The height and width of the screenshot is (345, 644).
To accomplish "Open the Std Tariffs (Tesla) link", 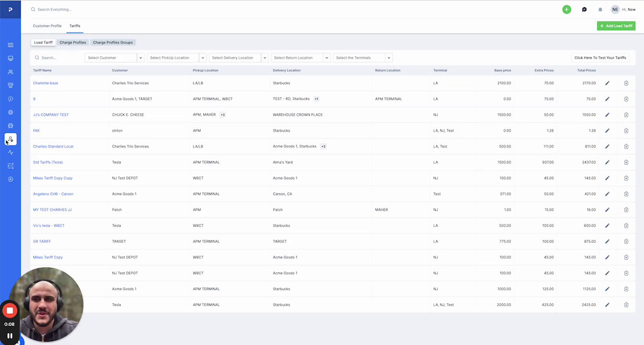I will tap(48, 162).
